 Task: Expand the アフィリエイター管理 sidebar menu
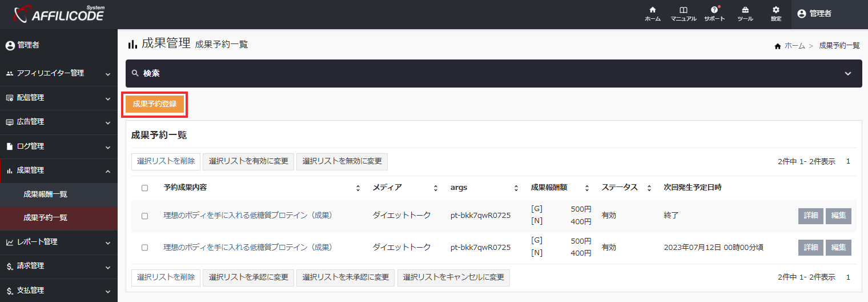(108, 74)
